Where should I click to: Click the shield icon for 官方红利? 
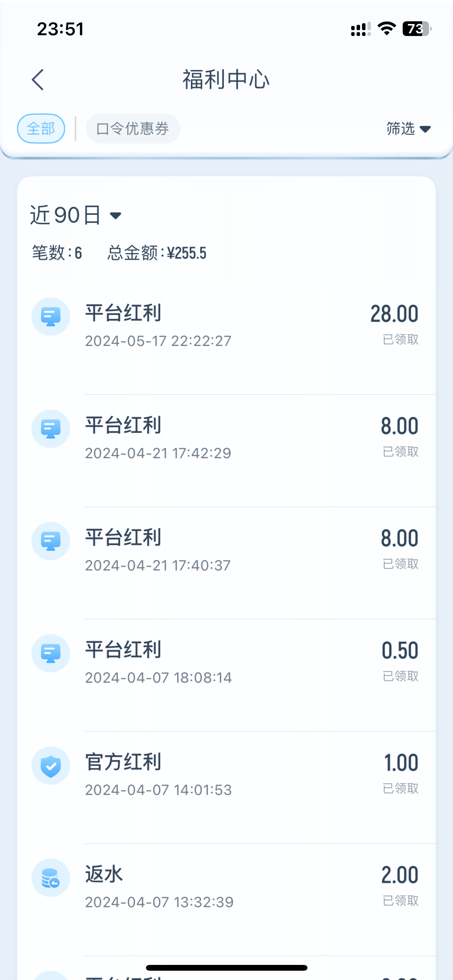point(51,766)
